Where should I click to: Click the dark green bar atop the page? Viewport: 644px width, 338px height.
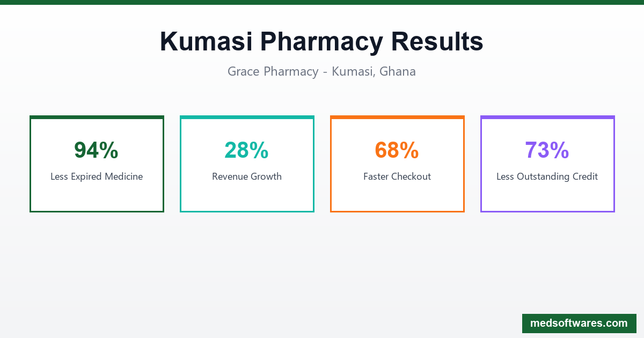point(322,2)
